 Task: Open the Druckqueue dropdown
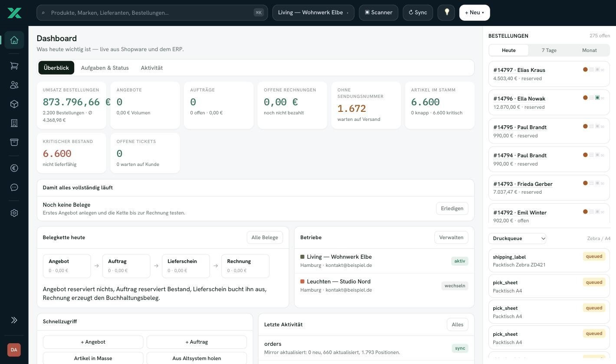pyautogui.click(x=518, y=238)
